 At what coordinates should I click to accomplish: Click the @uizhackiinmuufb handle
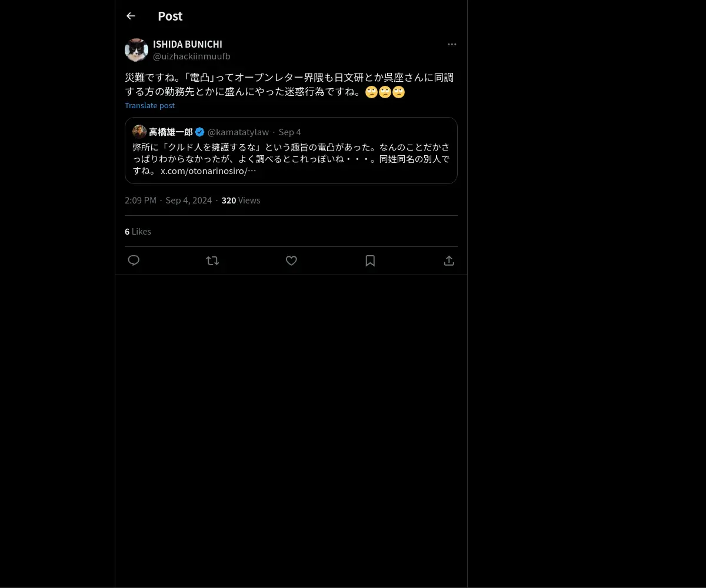(192, 56)
